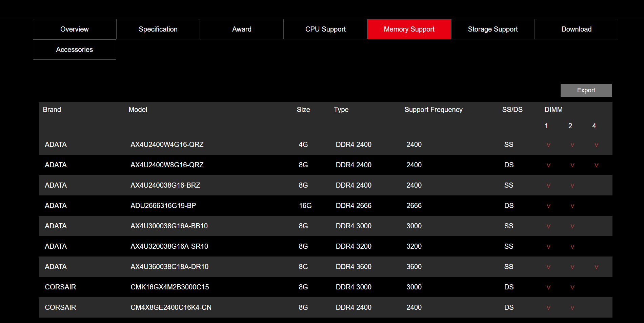
Task: Select model AX4U240038G16-BRZ
Action: pyautogui.click(x=165, y=185)
